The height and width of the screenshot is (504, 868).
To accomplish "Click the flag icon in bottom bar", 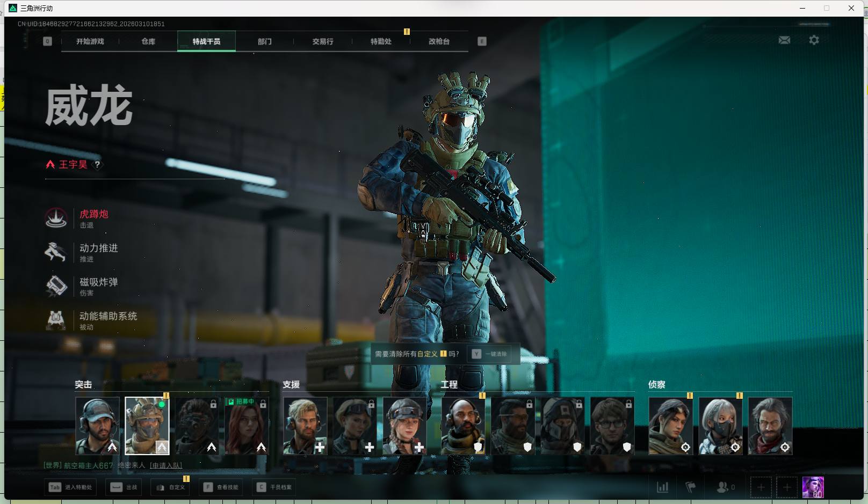I will (691, 487).
